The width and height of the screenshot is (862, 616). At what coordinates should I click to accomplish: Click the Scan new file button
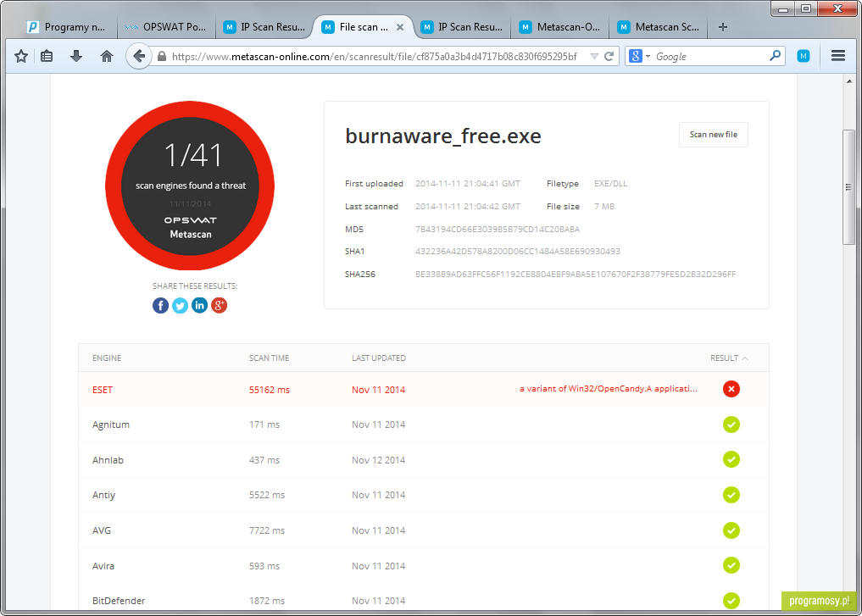714,135
